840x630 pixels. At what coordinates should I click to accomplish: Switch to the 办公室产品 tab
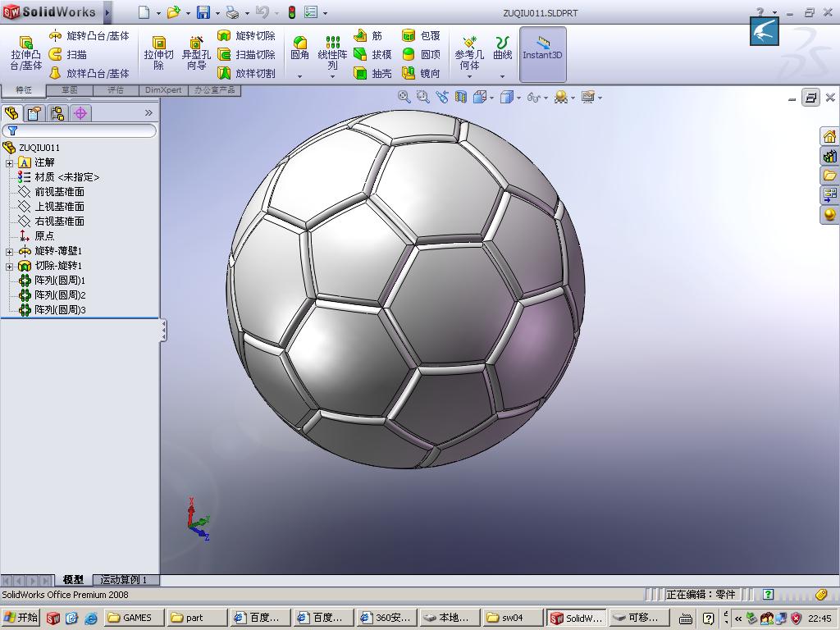[214, 90]
